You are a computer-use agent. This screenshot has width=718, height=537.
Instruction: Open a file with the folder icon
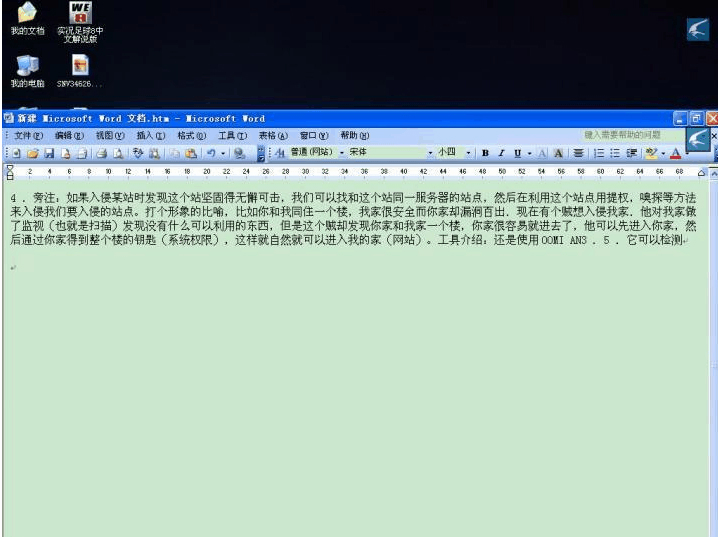tap(33, 153)
